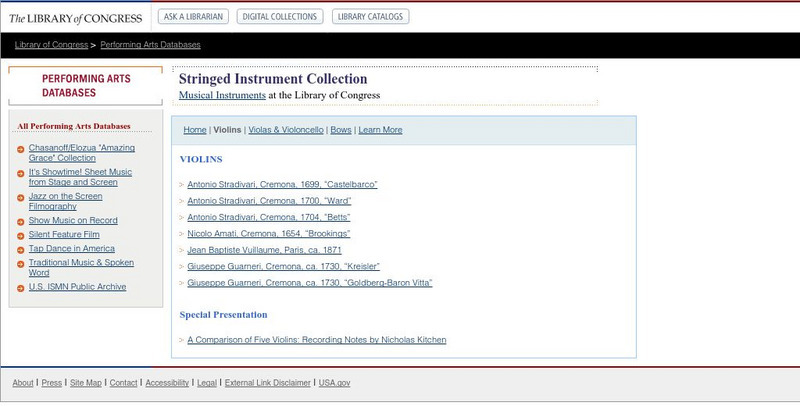
Task: Select the Violins tab
Action: click(227, 130)
